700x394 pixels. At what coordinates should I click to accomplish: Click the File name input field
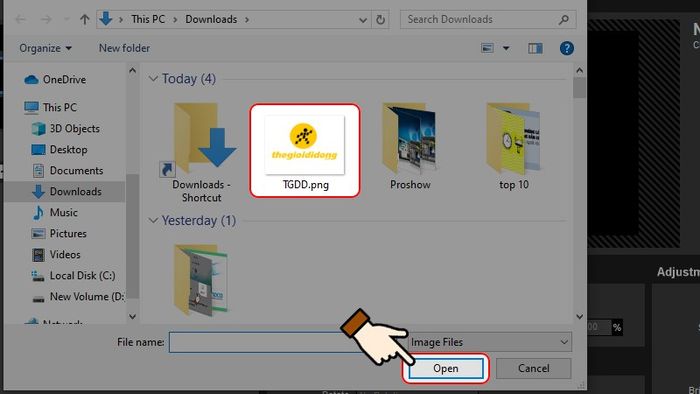coord(286,342)
